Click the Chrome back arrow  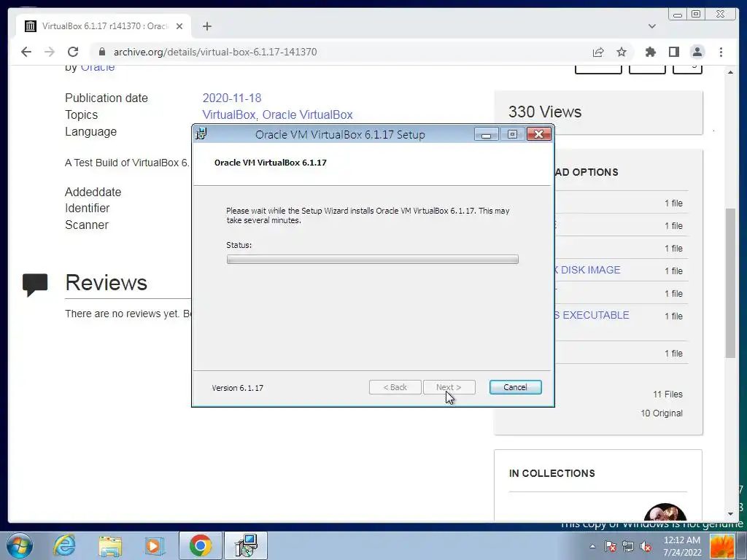click(26, 52)
